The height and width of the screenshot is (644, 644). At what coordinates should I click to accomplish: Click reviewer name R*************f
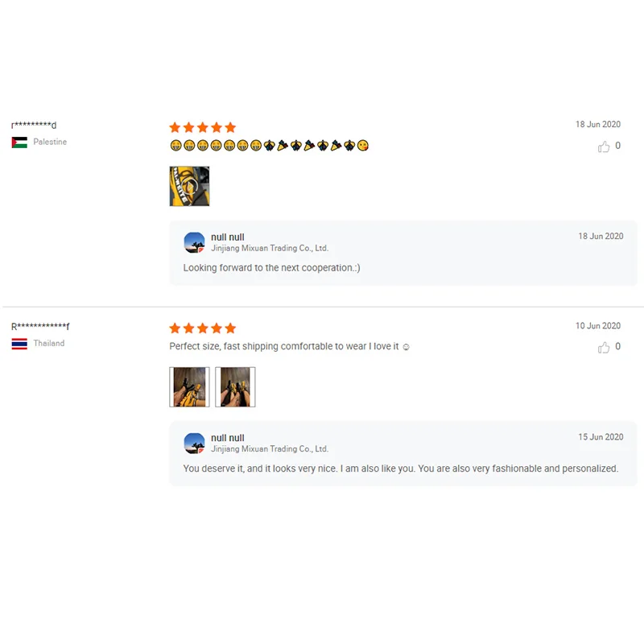point(40,326)
